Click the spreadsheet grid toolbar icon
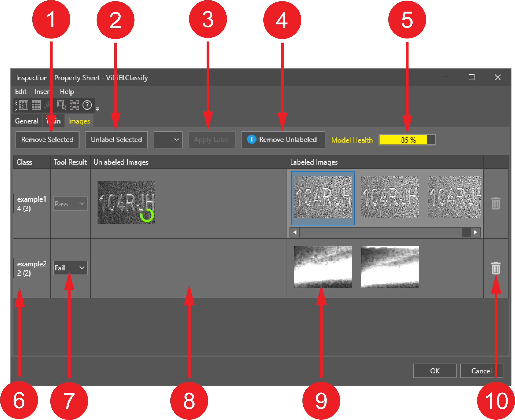This screenshot has width=515, height=420. click(36, 105)
